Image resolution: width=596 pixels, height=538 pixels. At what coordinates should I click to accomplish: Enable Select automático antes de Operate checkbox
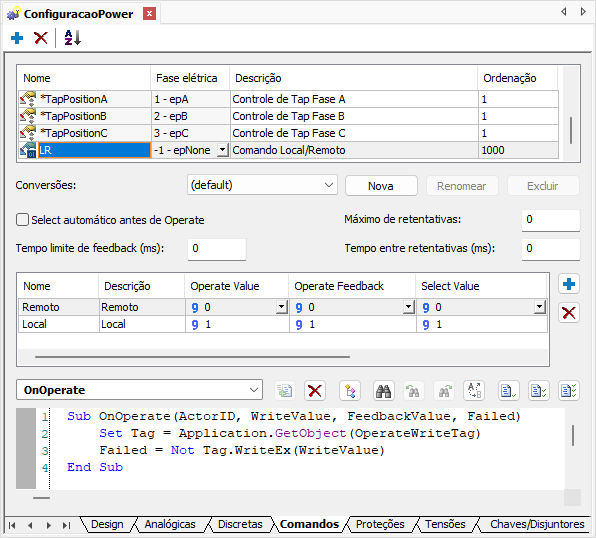(x=22, y=220)
